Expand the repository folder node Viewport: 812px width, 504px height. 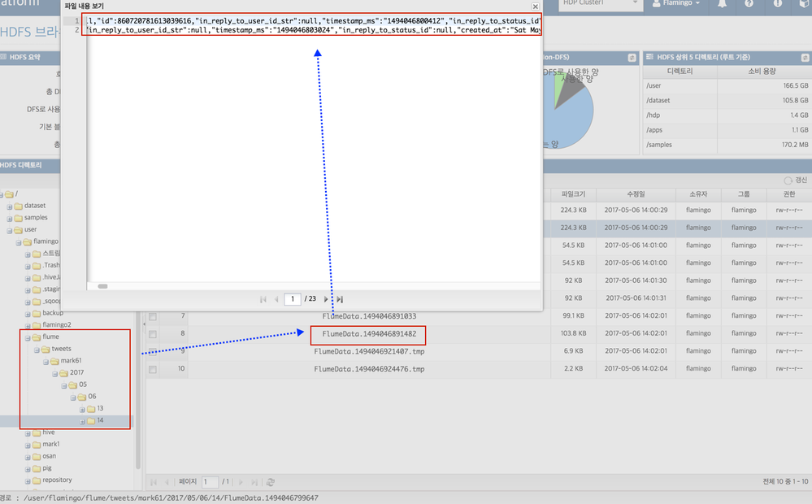pos(28,480)
